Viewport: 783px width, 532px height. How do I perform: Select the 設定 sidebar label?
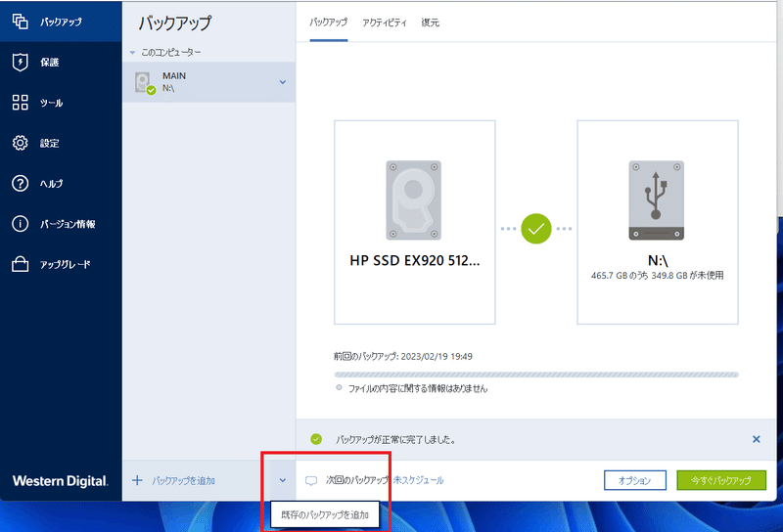50,143
